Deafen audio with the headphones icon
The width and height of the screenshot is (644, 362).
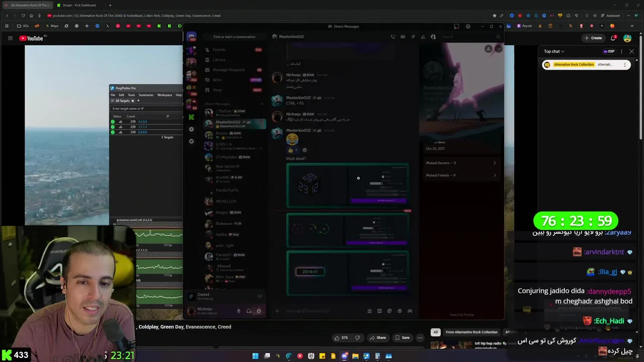(249, 311)
